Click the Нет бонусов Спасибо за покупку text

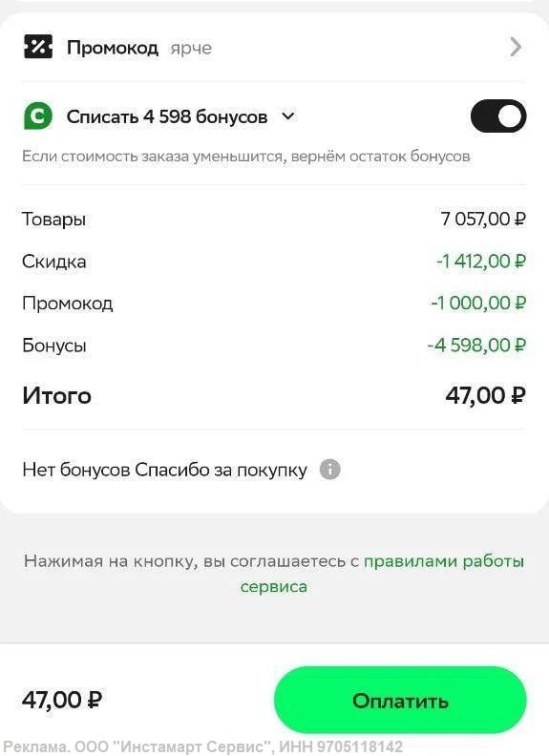tap(164, 470)
